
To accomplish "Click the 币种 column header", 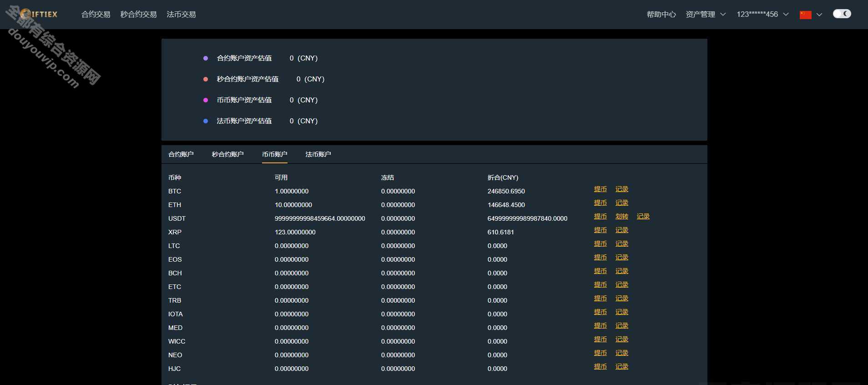I will [x=175, y=177].
